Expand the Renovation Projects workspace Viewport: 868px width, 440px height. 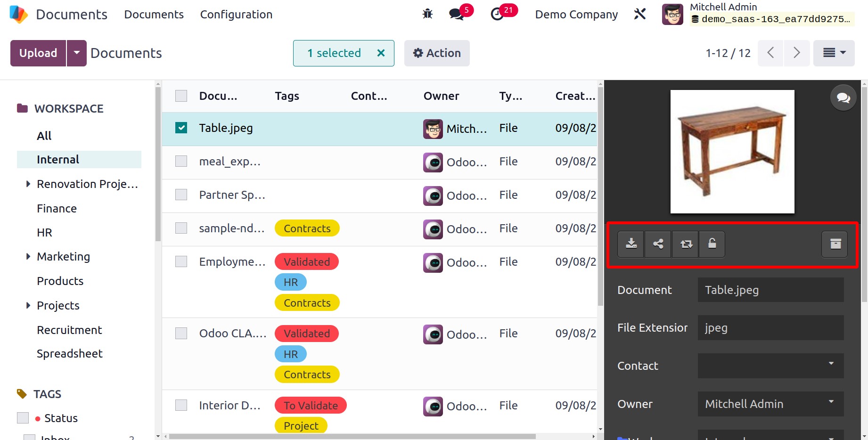pos(28,184)
